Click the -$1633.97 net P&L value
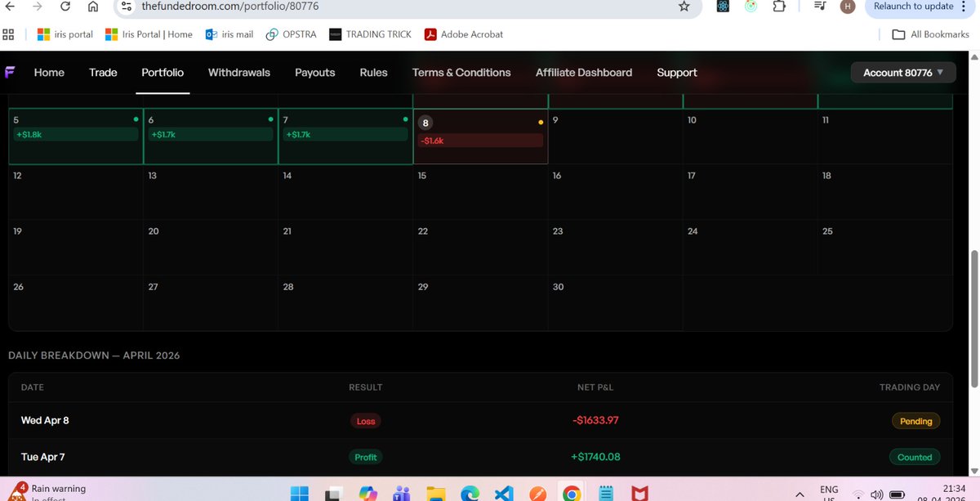The width and height of the screenshot is (980, 501). (595, 420)
